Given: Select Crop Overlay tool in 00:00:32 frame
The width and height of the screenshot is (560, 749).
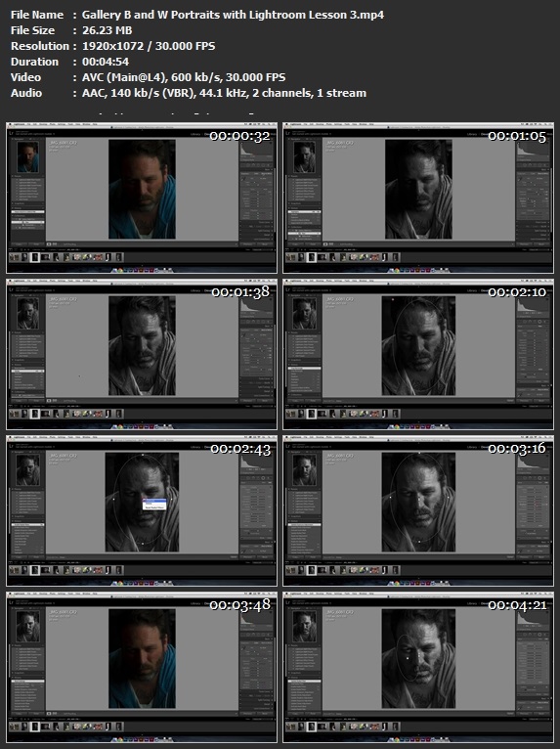Looking at the screenshot, I should click(242, 165).
